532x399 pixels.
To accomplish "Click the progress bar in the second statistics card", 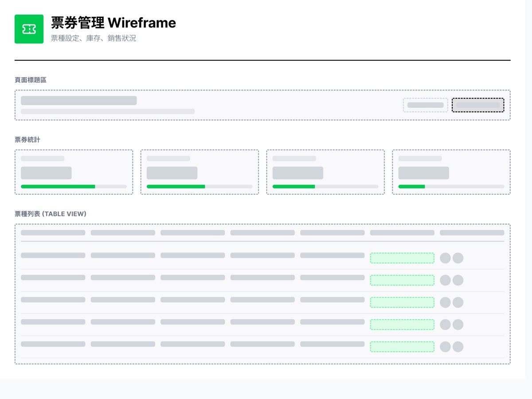I will coord(199,187).
